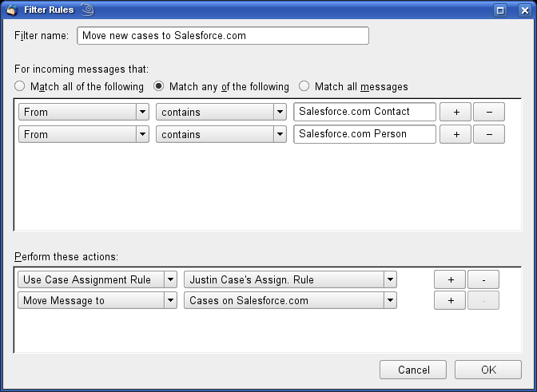Open Justin Case's Assign. Rule dropdown
The width and height of the screenshot is (537, 392).
(290, 279)
